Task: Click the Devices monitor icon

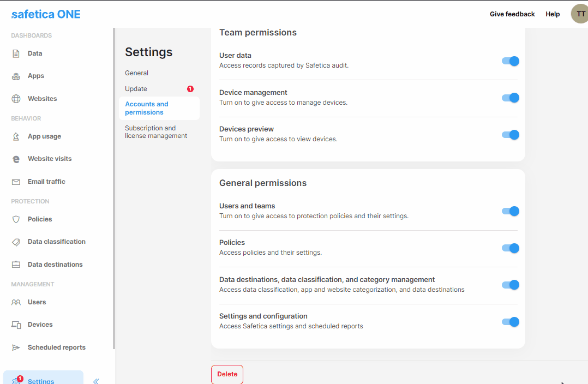Action: [16, 325]
